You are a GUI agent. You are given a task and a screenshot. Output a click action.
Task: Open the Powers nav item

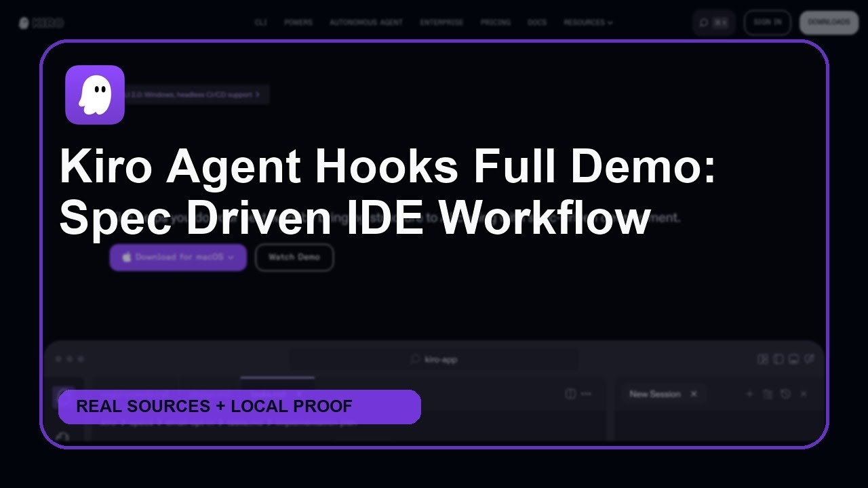298,22
